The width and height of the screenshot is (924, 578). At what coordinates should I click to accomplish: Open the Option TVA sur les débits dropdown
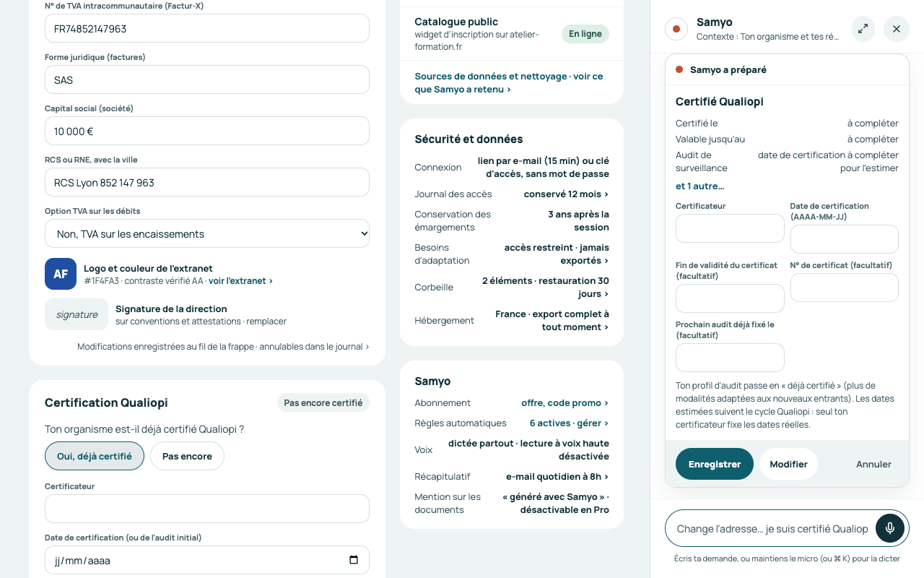tap(207, 233)
